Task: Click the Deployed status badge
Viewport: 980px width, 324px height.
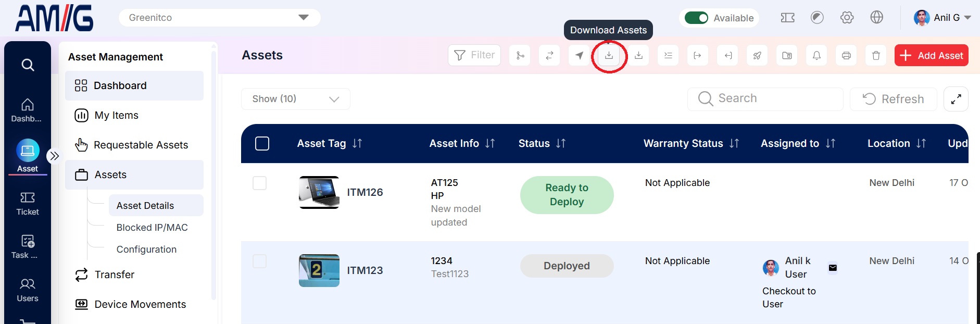Action: click(567, 266)
